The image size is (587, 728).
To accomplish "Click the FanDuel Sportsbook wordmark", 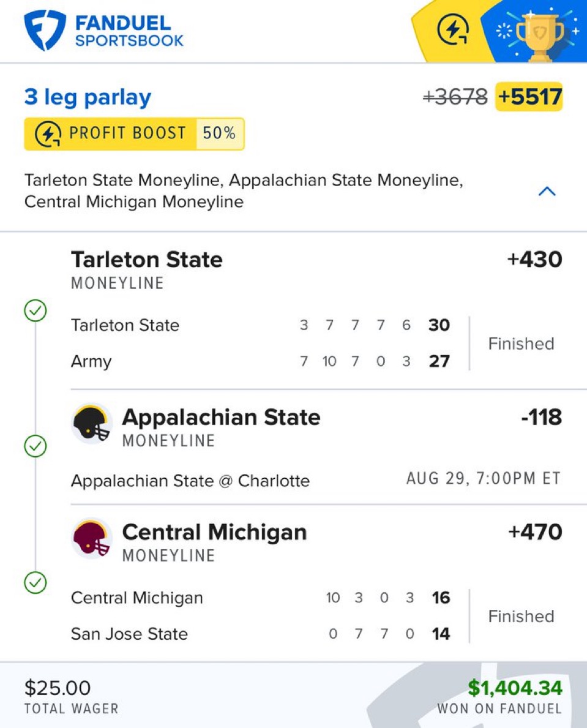I will click(x=129, y=32).
